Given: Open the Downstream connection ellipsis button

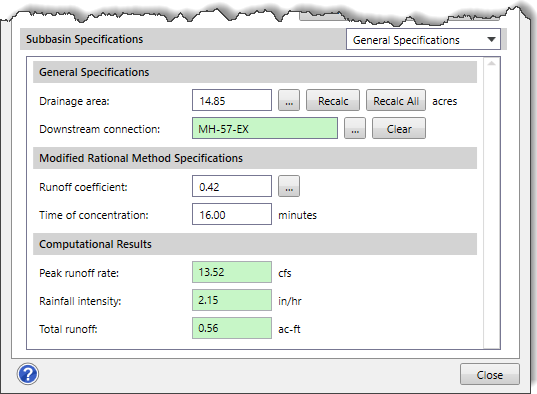Looking at the screenshot, I should pyautogui.click(x=355, y=128).
